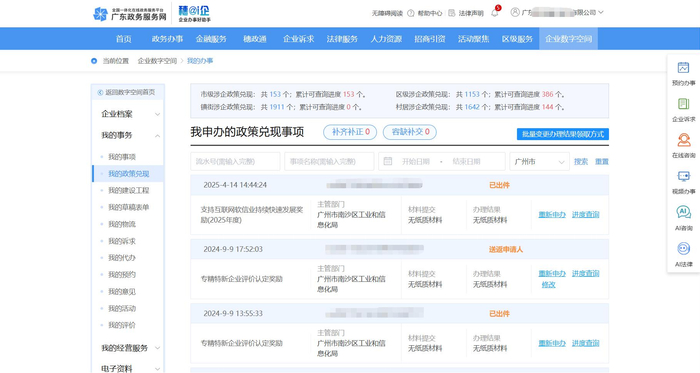Open 穗政通 navigation item
Screen dimensions: 700x373
(255, 39)
